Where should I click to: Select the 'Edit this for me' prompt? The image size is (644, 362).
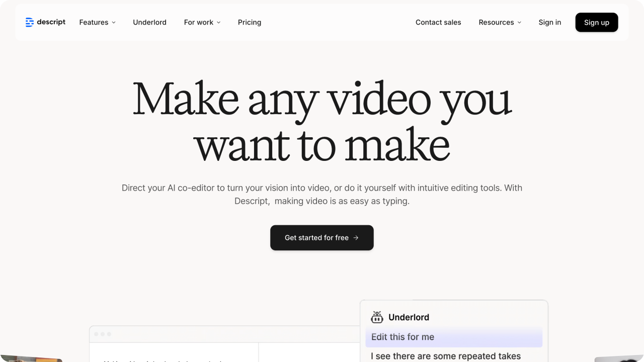click(x=454, y=337)
